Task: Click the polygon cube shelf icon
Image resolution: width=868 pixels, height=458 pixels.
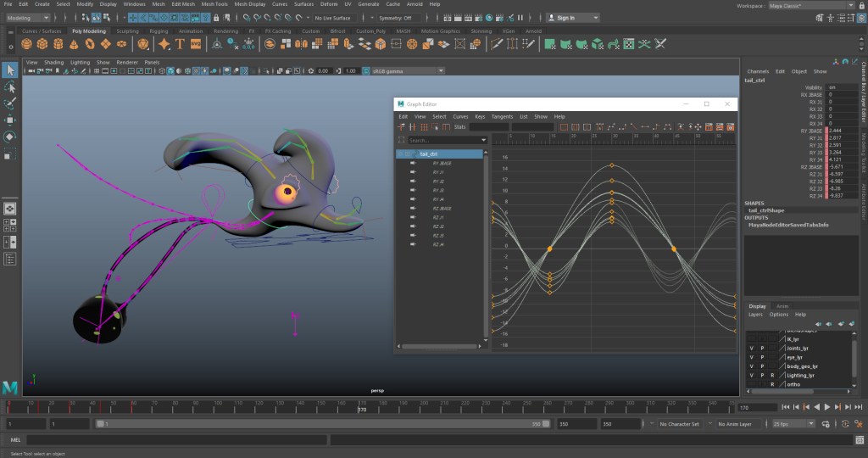Action: (42, 43)
